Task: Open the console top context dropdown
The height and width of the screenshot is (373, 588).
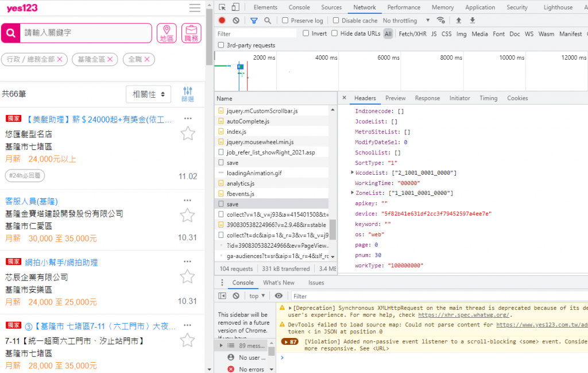Action: [257, 295]
